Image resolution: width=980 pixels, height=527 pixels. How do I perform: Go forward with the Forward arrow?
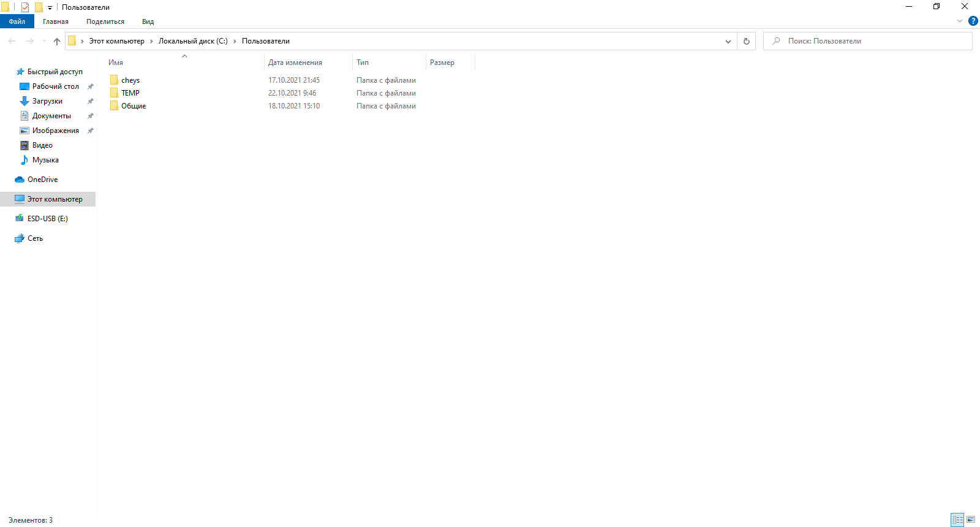click(x=29, y=41)
